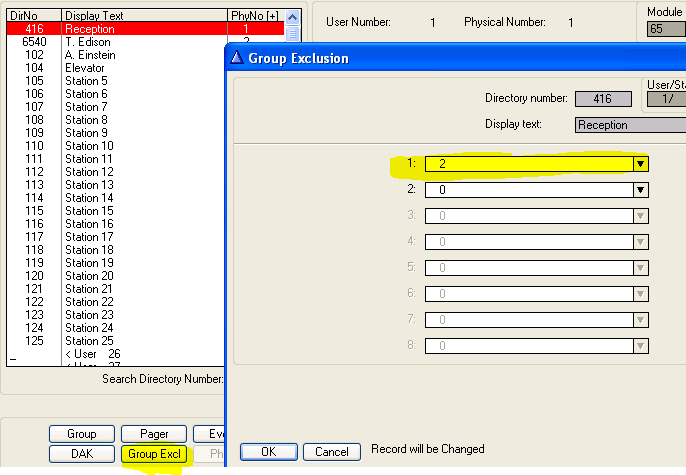The height and width of the screenshot is (475, 686).
Task: Click the Directory number field 416
Action: tap(603, 98)
